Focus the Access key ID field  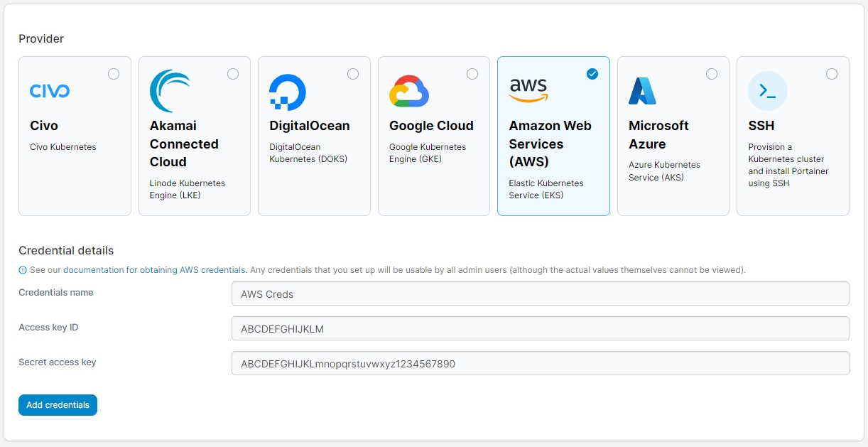(x=540, y=328)
